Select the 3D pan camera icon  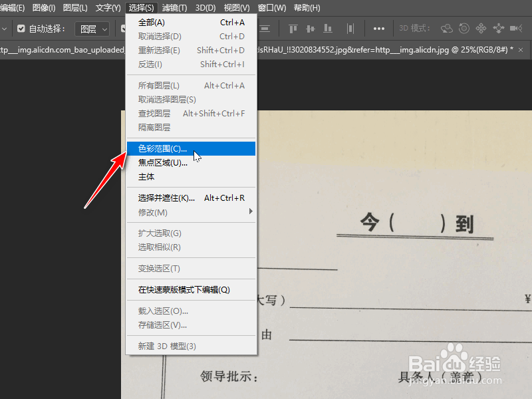coord(481,29)
